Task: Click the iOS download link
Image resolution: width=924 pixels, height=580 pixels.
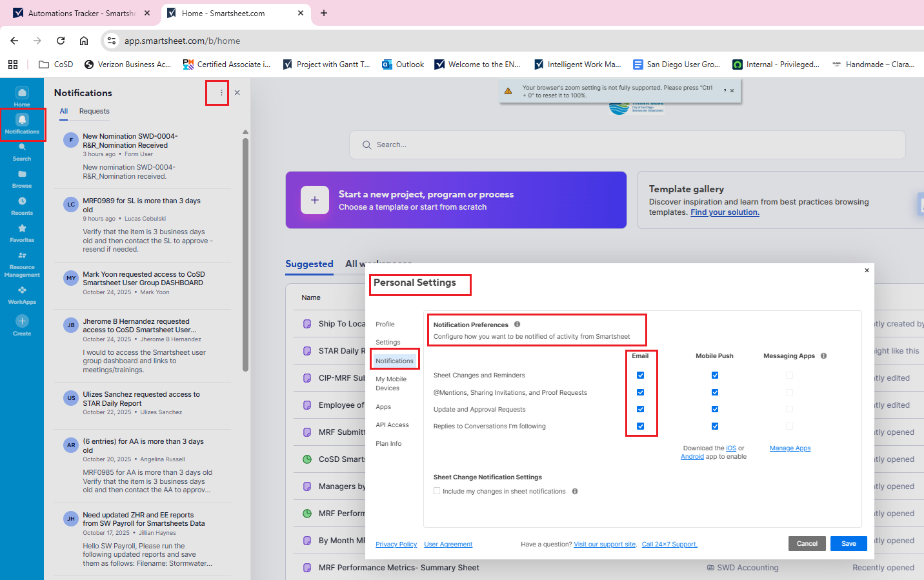Action: pyautogui.click(x=731, y=448)
